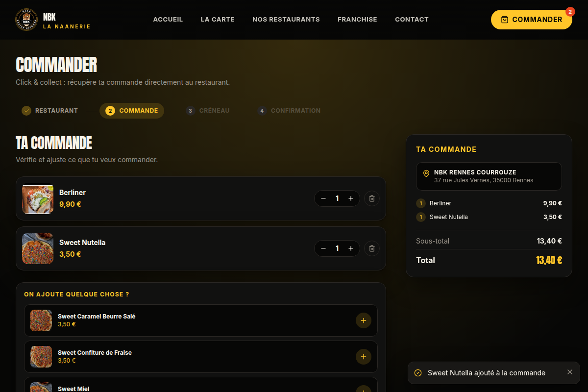Decrease Berliner quantity with minus button
Viewport: 588px width, 392px height.
point(323,198)
